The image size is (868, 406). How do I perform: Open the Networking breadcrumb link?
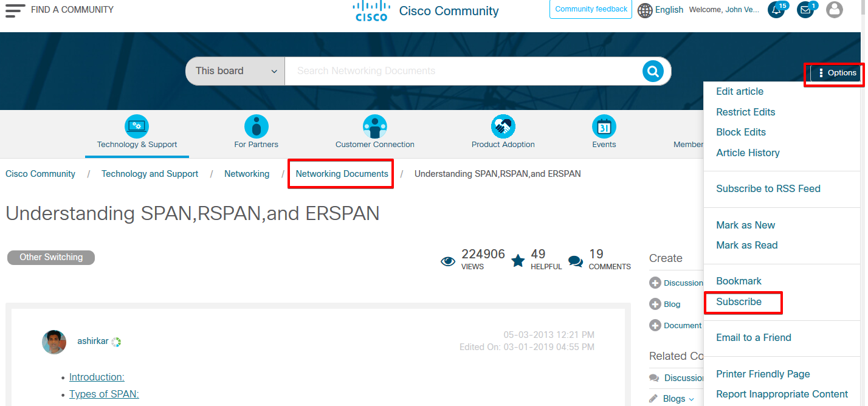[x=247, y=174]
